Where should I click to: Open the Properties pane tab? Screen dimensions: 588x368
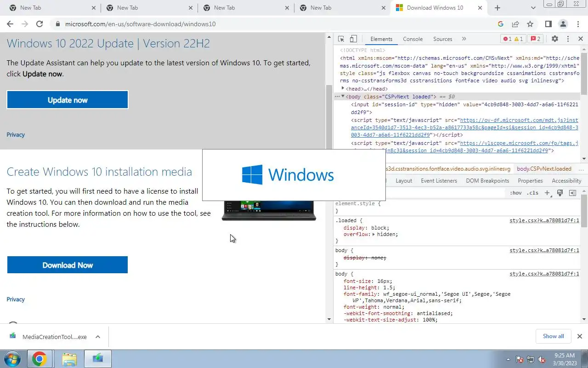(530, 181)
